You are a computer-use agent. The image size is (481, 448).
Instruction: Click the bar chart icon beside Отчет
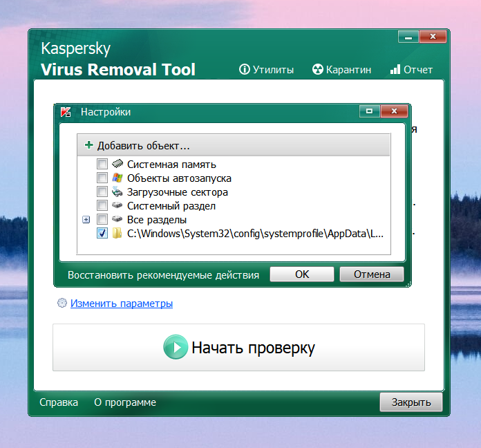click(x=395, y=69)
